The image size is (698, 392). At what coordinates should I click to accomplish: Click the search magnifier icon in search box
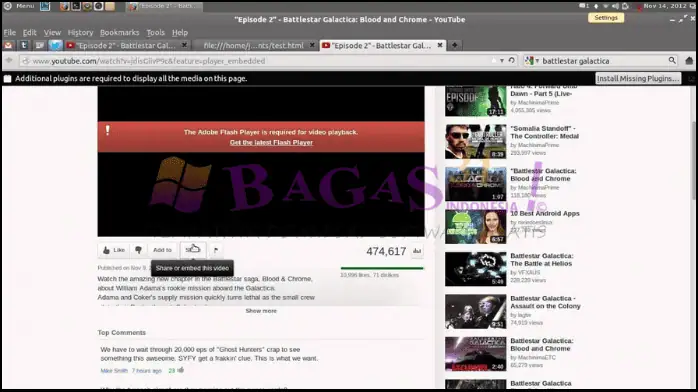(x=672, y=61)
